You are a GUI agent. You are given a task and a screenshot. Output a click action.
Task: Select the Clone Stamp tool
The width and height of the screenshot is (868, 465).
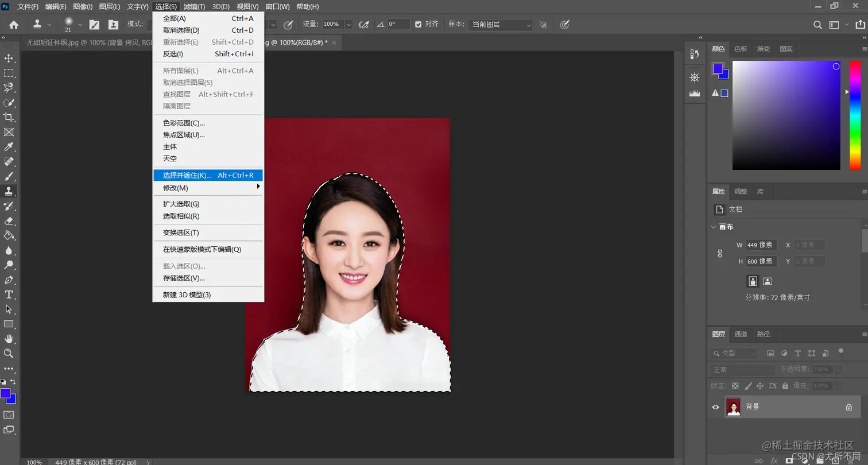click(x=9, y=191)
